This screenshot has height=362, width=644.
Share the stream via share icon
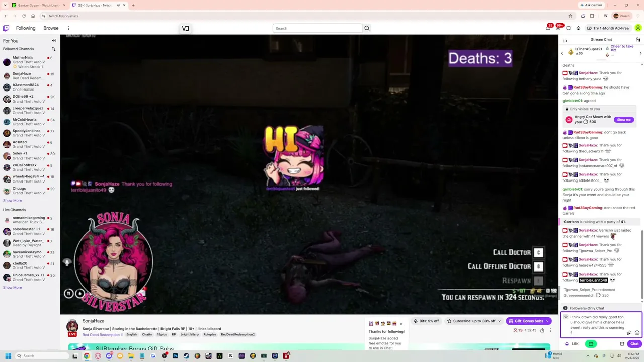[542, 330]
